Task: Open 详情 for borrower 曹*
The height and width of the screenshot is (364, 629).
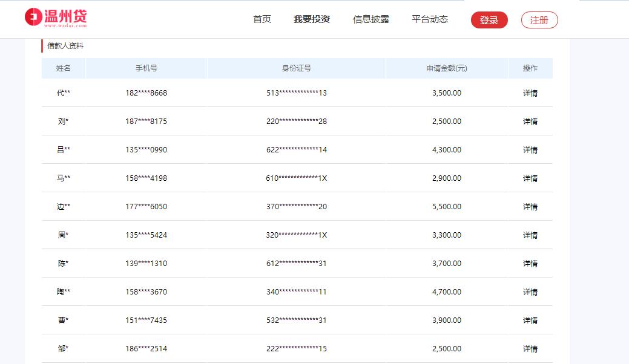Action: [530, 320]
